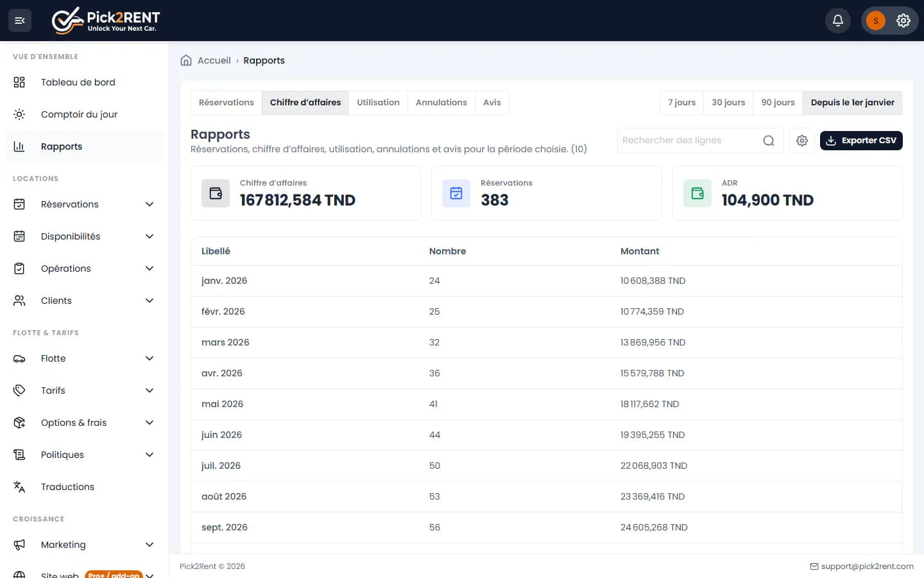Image resolution: width=924 pixels, height=578 pixels.
Task: Open the top-bar settings gear
Action: (903, 21)
